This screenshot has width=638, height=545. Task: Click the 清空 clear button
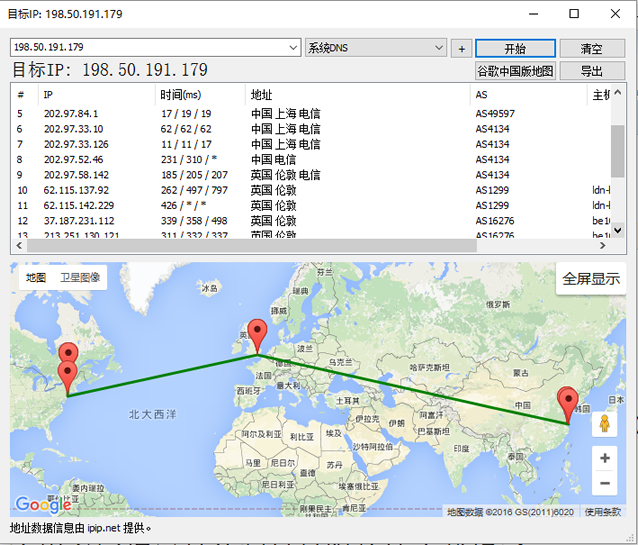592,48
